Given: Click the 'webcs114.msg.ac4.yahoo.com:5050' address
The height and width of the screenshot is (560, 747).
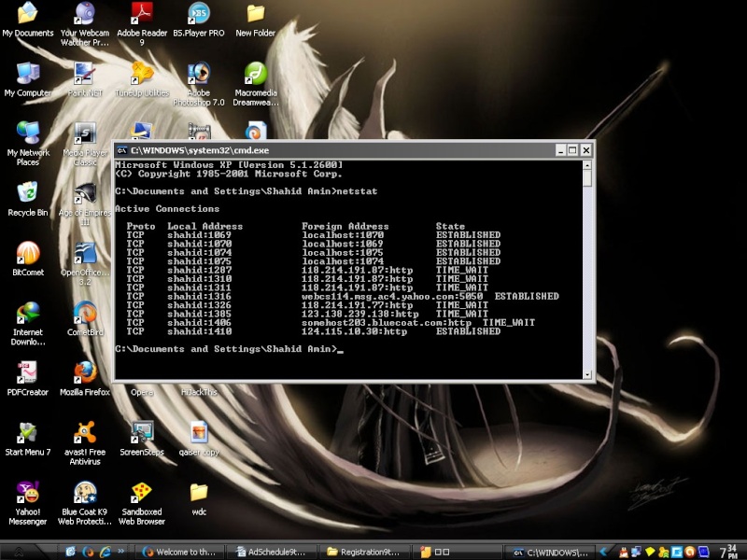Looking at the screenshot, I should tap(392, 296).
